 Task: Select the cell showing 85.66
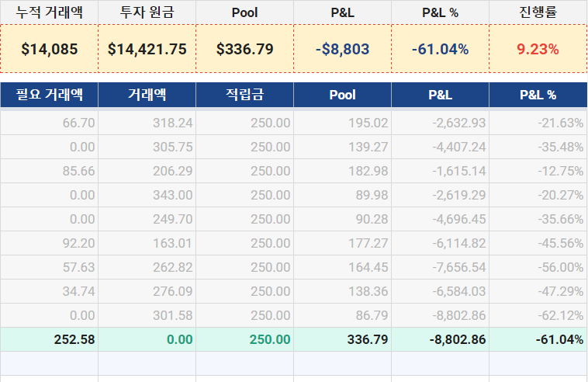pos(49,171)
